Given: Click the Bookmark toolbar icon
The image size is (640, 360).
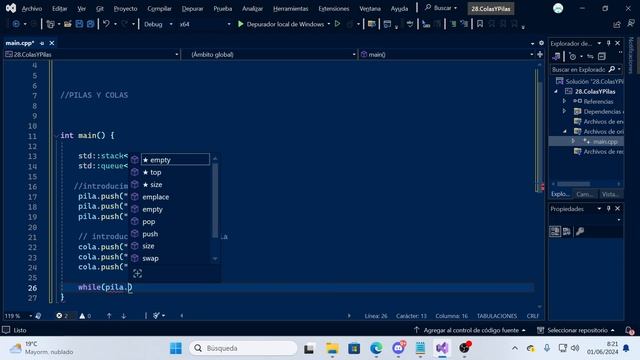Looking at the screenshot, I should (480, 24).
